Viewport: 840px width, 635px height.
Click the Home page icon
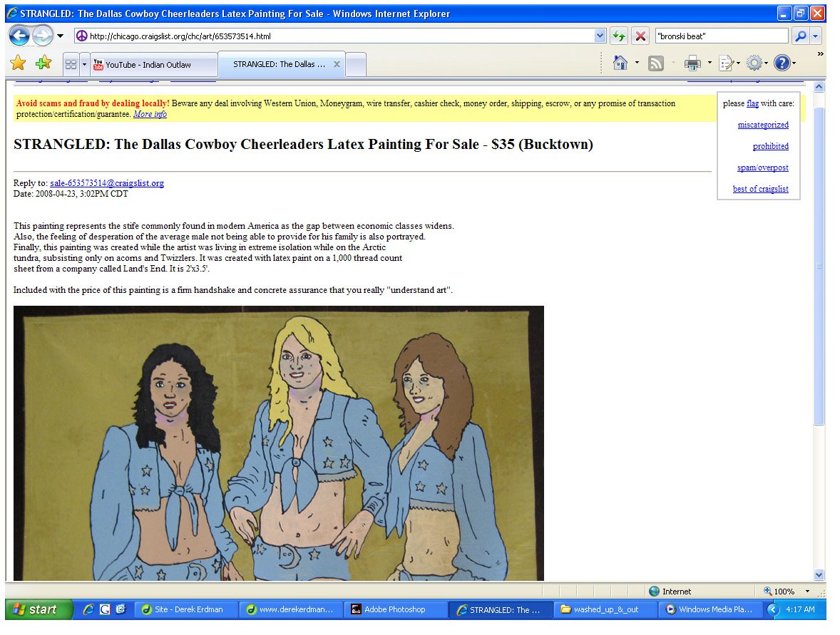coord(620,63)
